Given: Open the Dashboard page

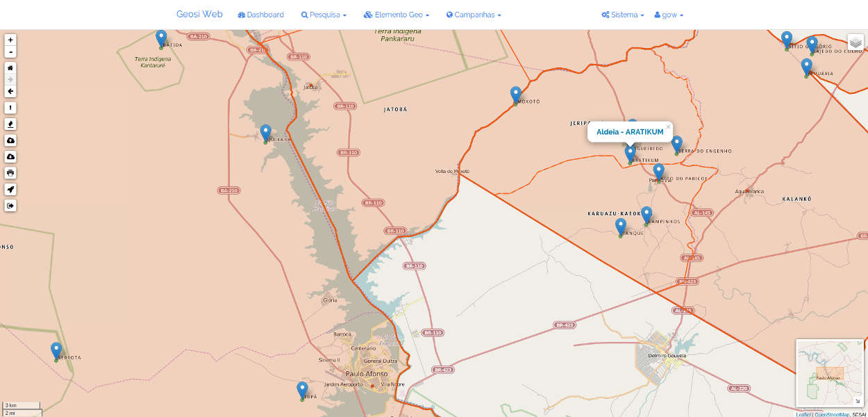Looking at the screenshot, I should click(260, 15).
